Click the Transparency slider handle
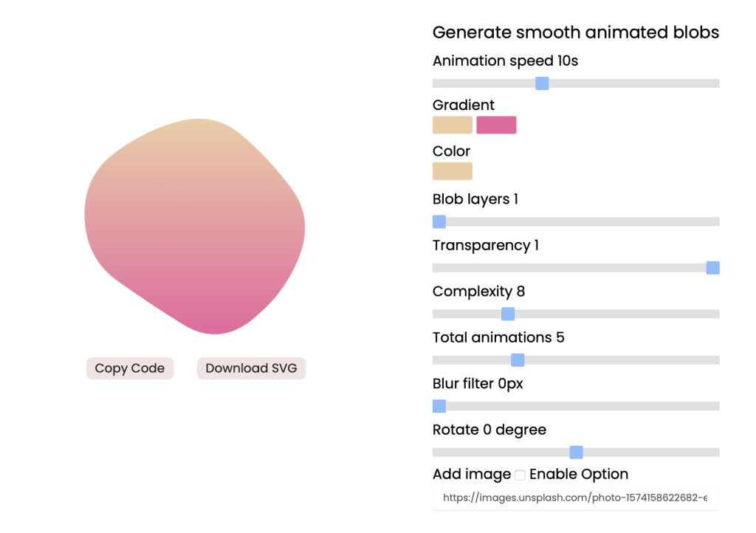Viewport: 756px width, 533px height. 712,268
